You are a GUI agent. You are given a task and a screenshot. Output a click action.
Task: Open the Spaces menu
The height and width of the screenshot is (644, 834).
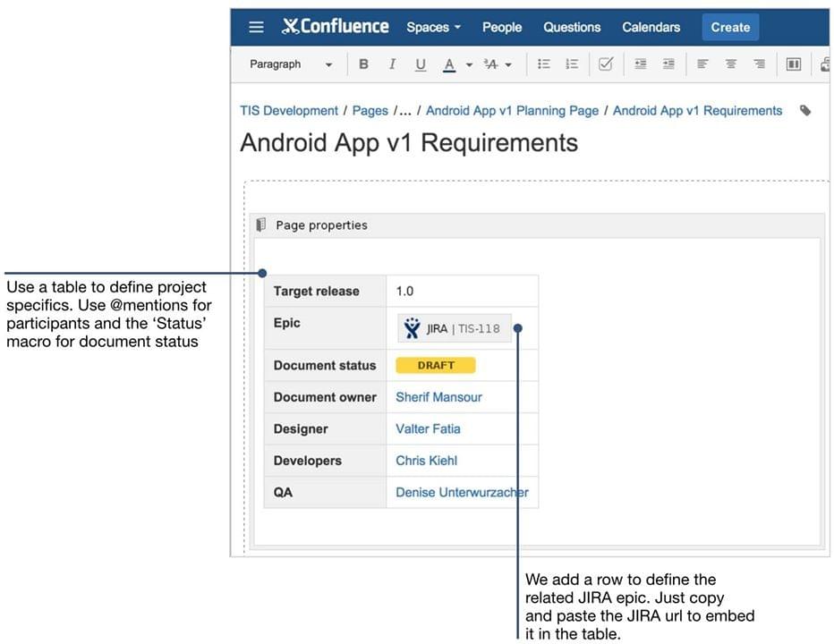click(433, 27)
